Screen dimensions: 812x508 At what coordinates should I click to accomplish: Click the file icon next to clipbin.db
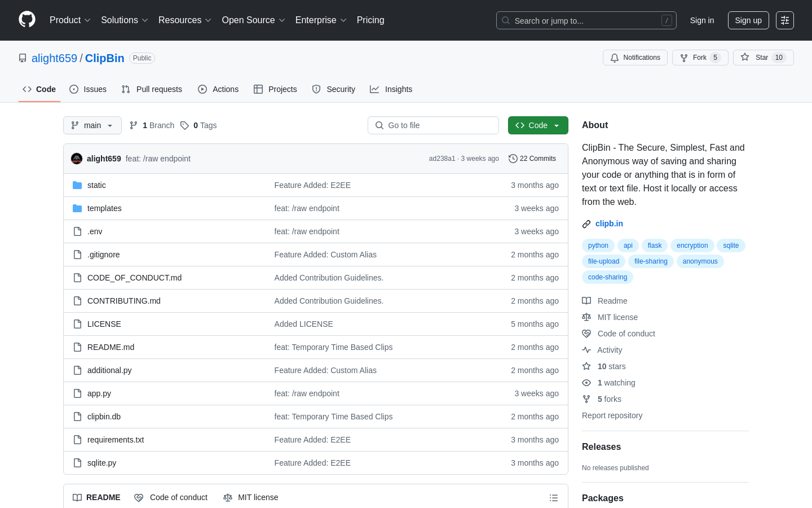click(77, 417)
